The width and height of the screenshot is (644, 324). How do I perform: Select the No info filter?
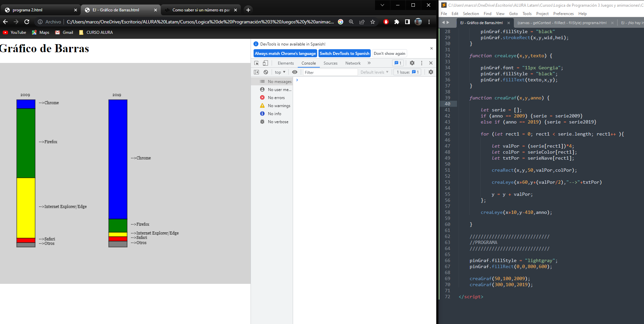272,114
